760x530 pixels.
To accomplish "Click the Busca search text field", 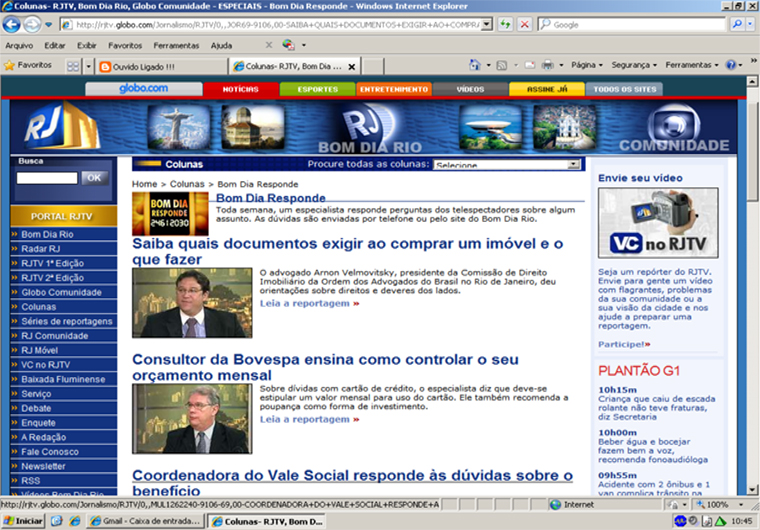I will [47, 178].
